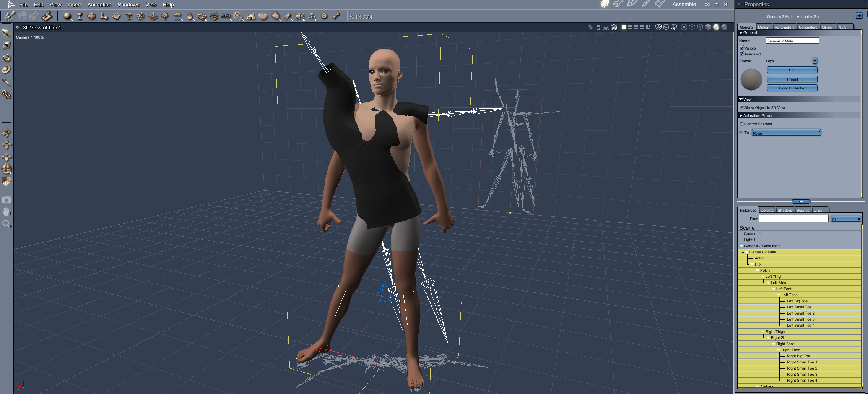Screen dimensions: 868x394
Task: Click the panel divider handle above Instances
Action: coord(801,201)
